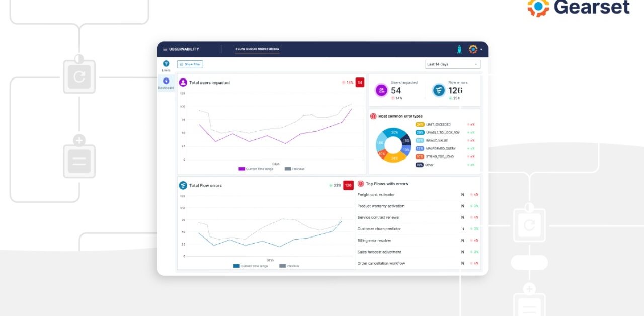Open the hamburger menu beside OBSERVABILITY
Viewport: 644px width, 316px height.
[x=165, y=49]
